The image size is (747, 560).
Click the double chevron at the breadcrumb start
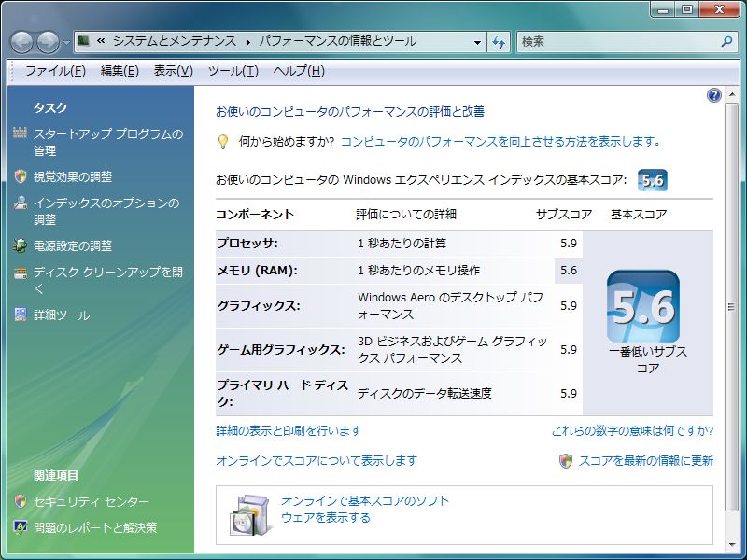(101, 41)
